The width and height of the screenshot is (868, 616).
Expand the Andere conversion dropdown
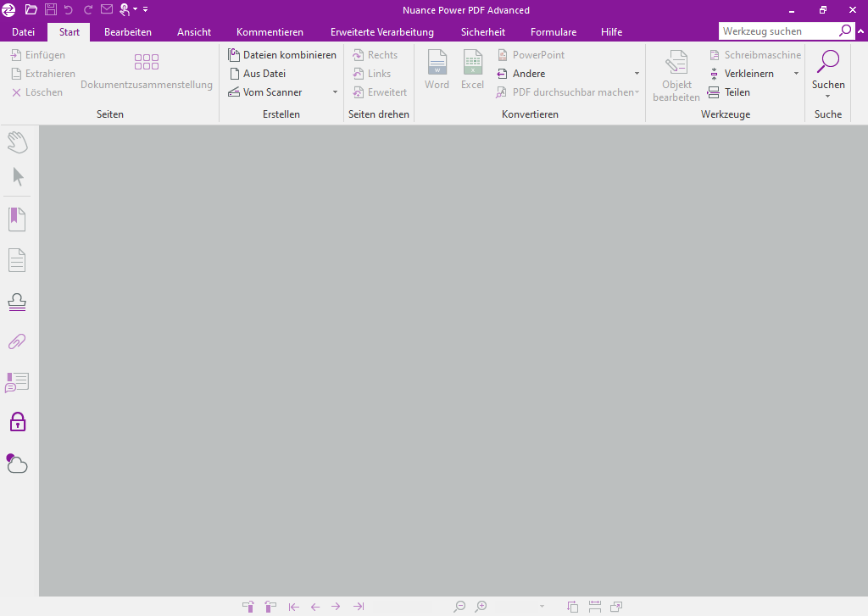(637, 74)
